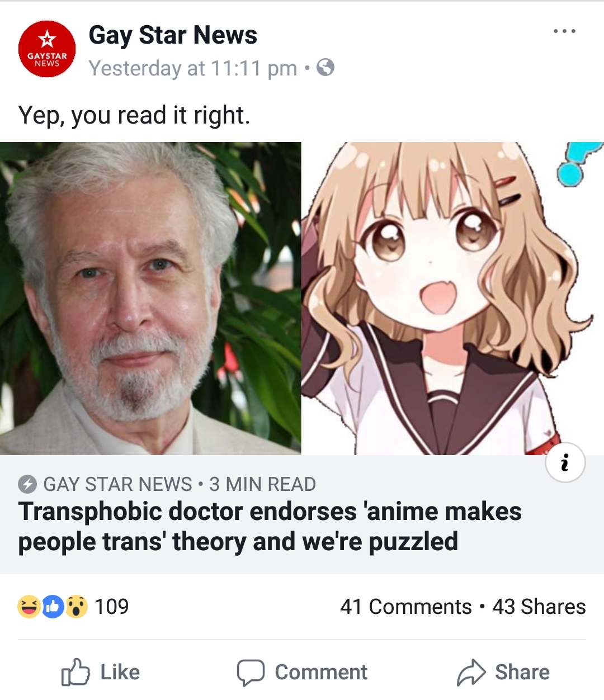
Task: Tap the Haha laughing reaction emoji
Action: tap(29, 607)
